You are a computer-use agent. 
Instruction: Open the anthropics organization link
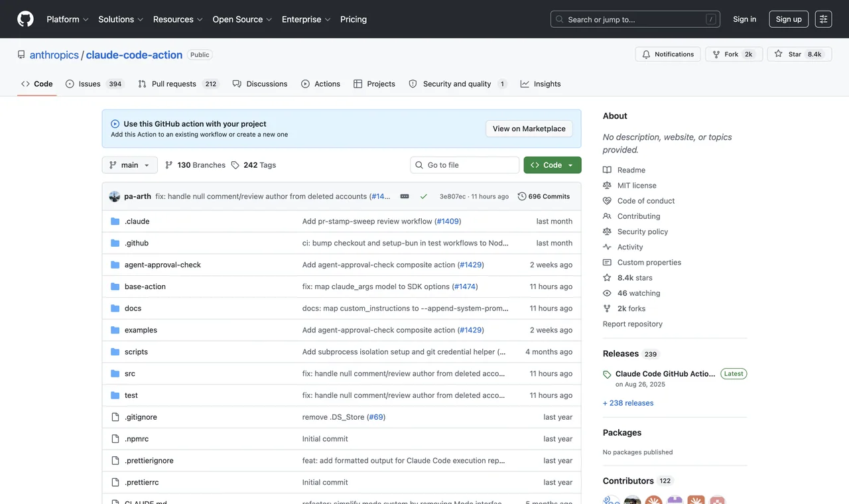pyautogui.click(x=54, y=55)
